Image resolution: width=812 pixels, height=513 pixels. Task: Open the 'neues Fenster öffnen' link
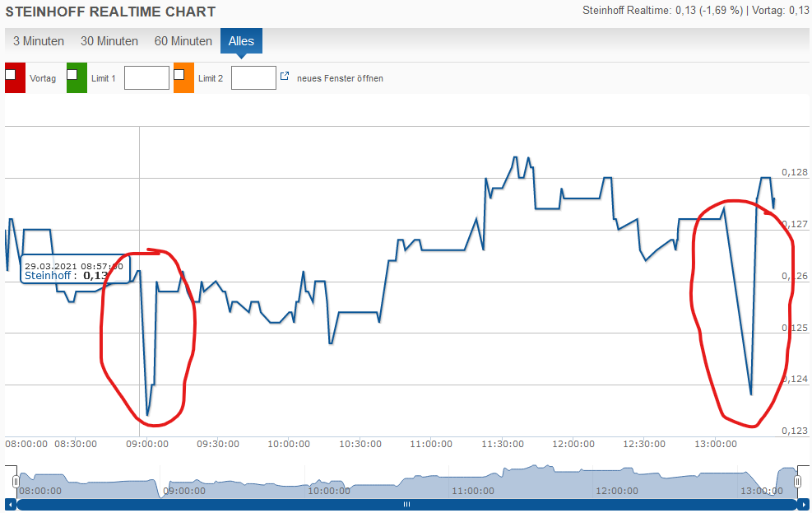click(341, 78)
